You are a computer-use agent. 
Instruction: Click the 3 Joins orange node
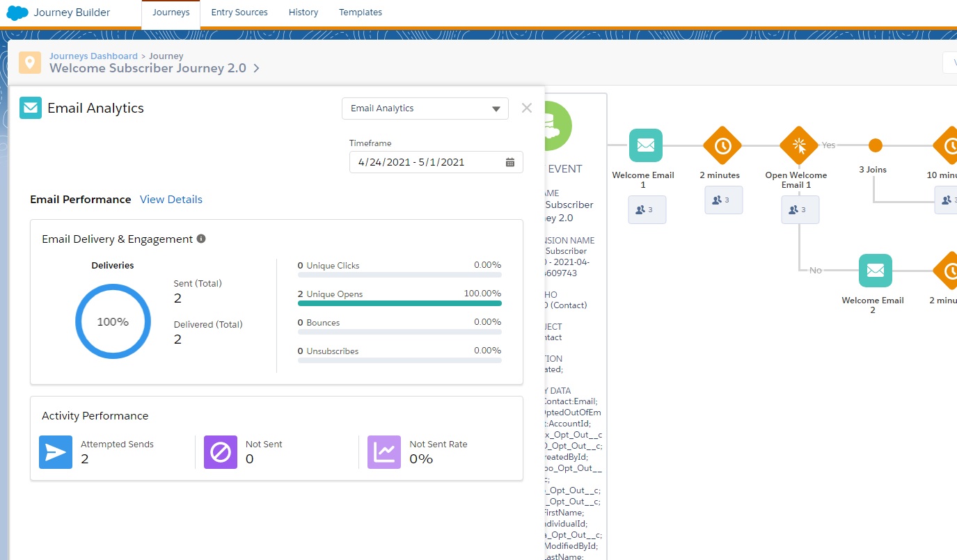pos(876,145)
